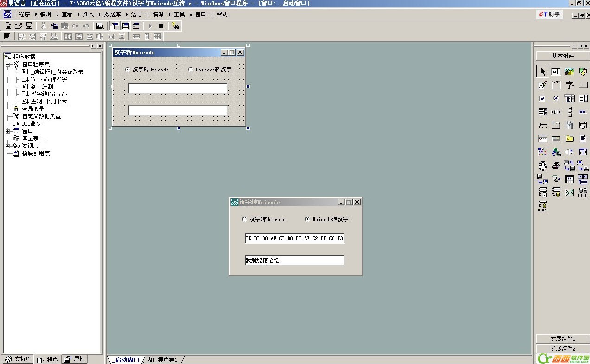Pick the edit box component
The width and height of the screenshot is (590, 364).
click(x=556, y=71)
